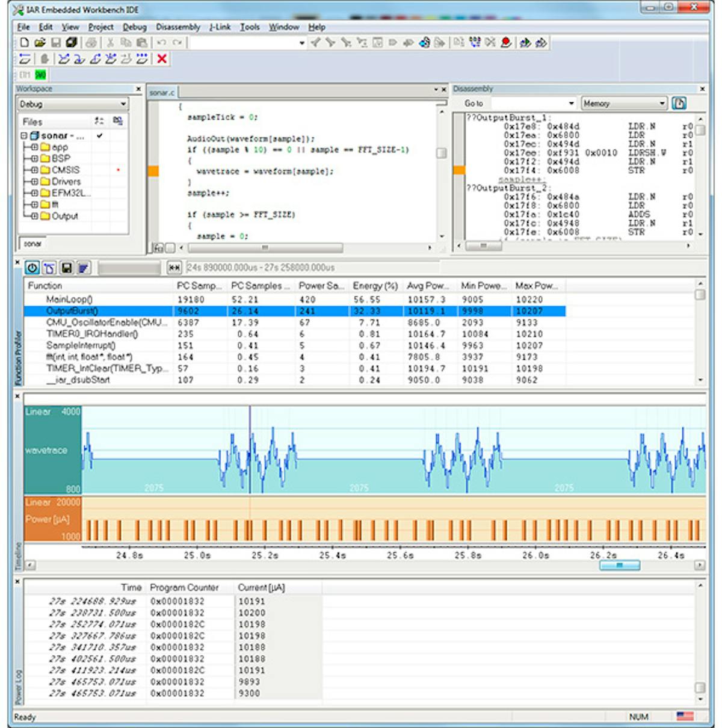The width and height of the screenshot is (722, 728).
Task: Click the Go to field in Disassembly
Action: 529,103
